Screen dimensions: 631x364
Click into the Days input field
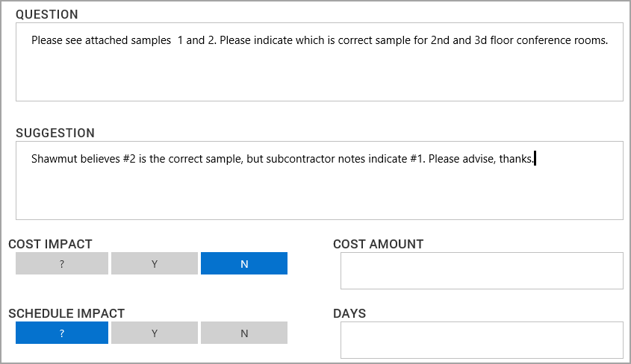482,340
